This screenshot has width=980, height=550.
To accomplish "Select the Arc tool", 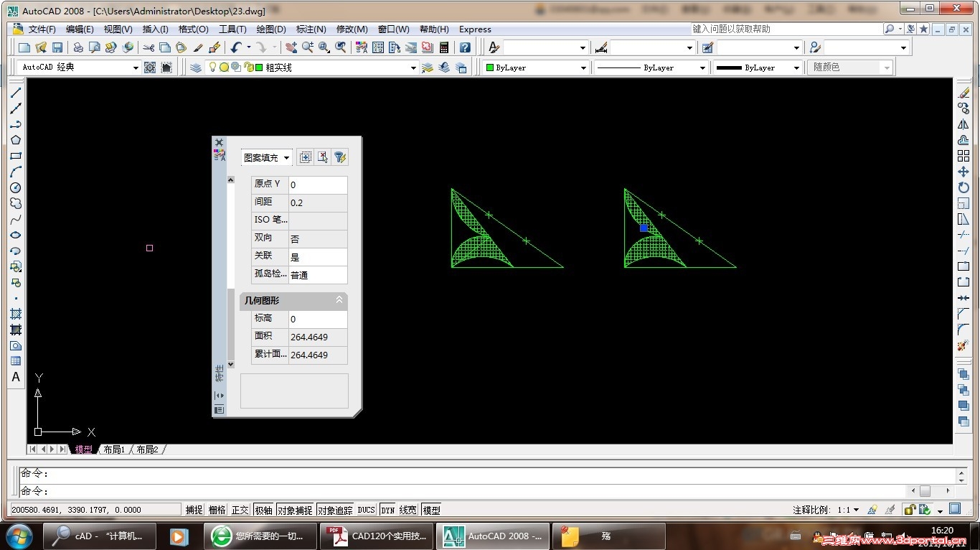I will click(x=16, y=172).
